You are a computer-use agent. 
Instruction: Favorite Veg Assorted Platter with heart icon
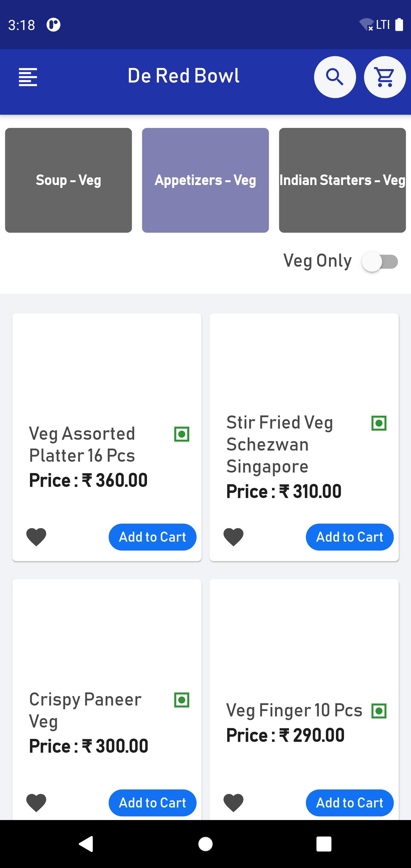(x=36, y=537)
